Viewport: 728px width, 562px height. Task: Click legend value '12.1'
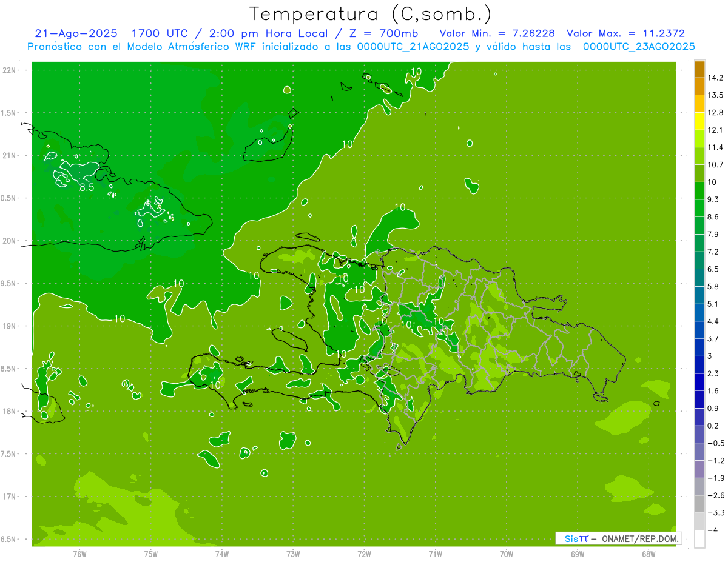coord(715,129)
